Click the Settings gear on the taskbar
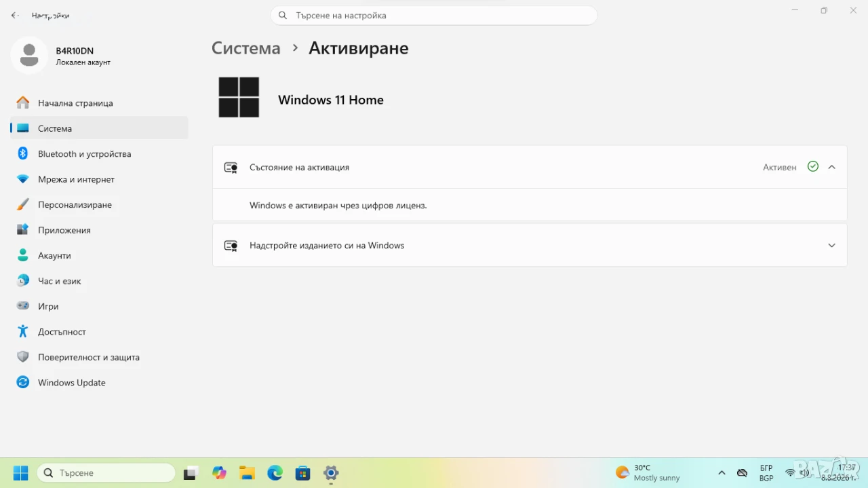Viewport: 868px width, 488px height. coord(331,473)
